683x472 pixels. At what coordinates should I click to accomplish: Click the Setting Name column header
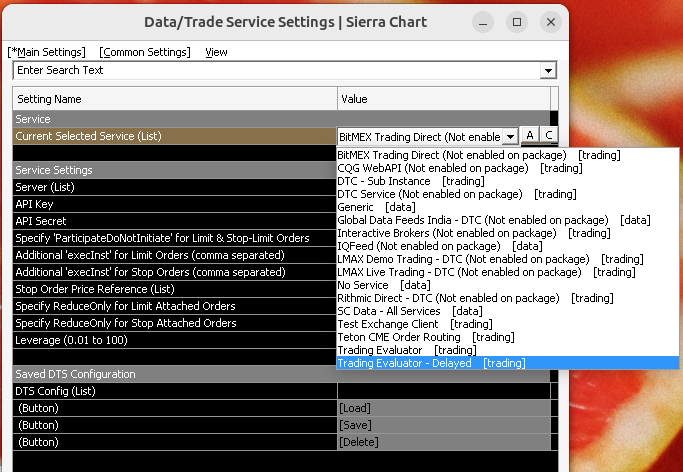pyautogui.click(x=175, y=99)
